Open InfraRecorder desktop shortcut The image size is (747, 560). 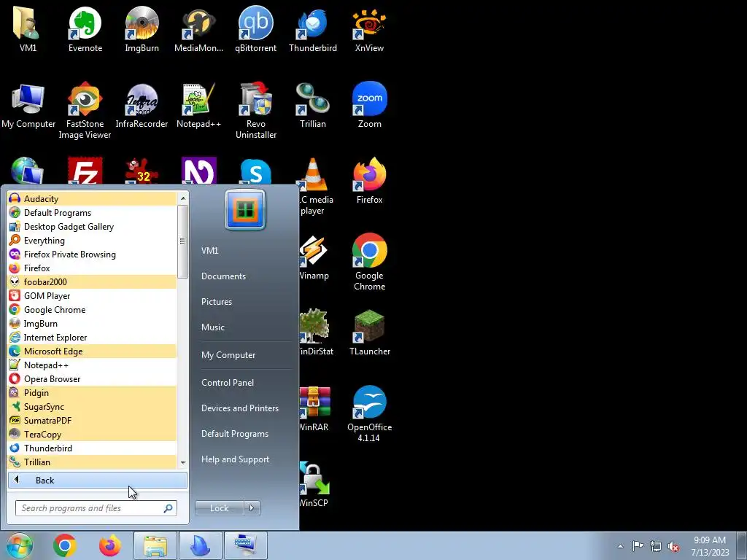coord(142,106)
